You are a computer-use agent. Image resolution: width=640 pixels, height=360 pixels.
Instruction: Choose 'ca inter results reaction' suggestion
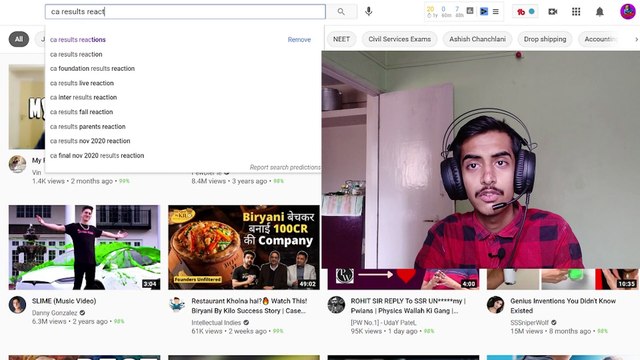pyautogui.click(x=83, y=98)
